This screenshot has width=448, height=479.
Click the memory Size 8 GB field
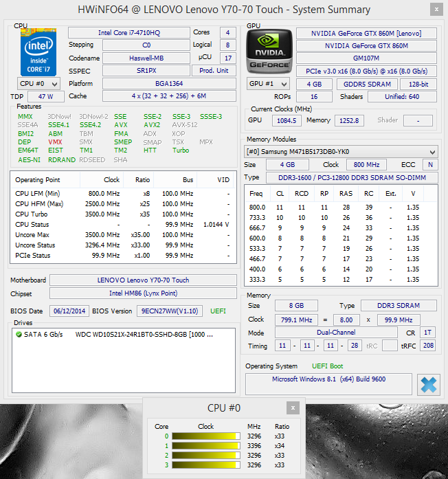click(x=296, y=306)
